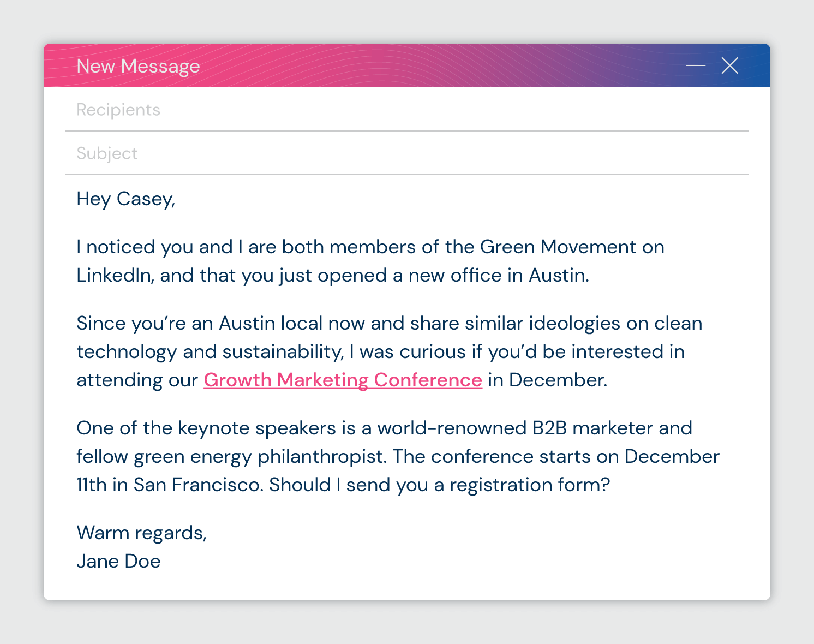Click the "B2B" word in the message
The width and height of the screenshot is (814, 644).
point(549,428)
